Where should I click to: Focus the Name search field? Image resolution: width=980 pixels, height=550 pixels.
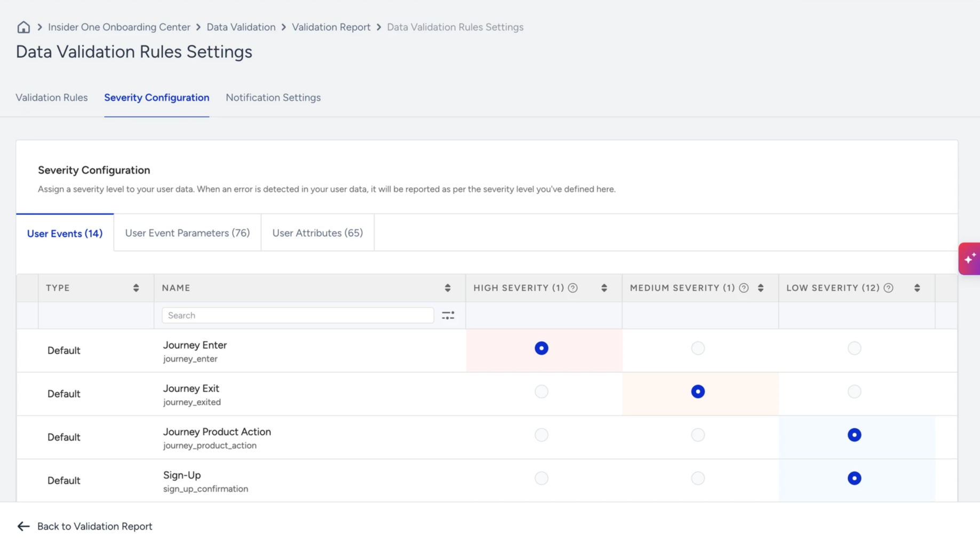pyautogui.click(x=298, y=315)
